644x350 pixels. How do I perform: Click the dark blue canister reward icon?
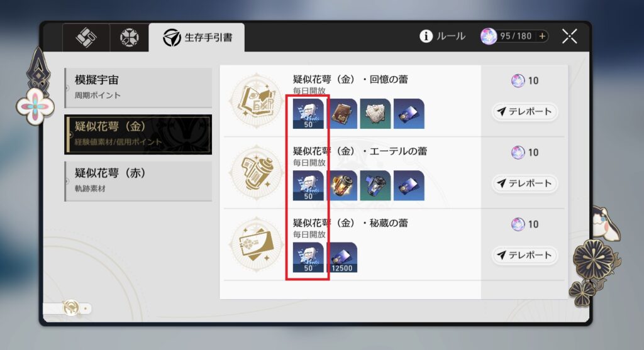click(x=375, y=185)
